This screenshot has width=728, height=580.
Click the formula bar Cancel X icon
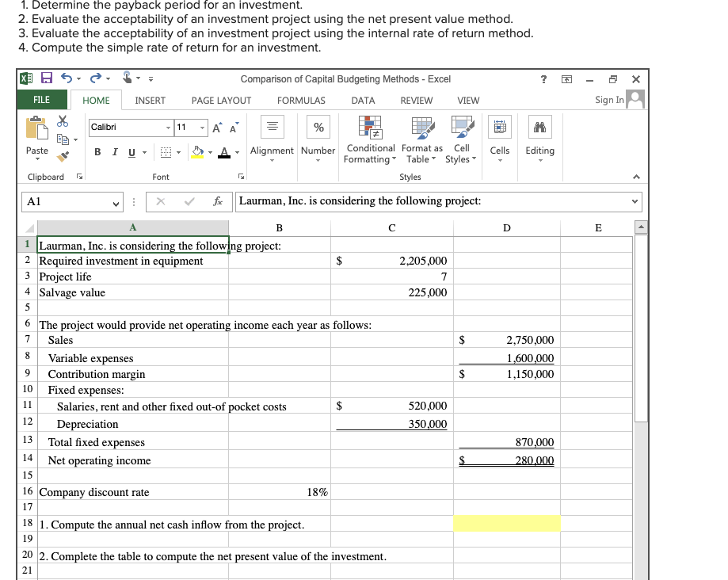pyautogui.click(x=161, y=201)
